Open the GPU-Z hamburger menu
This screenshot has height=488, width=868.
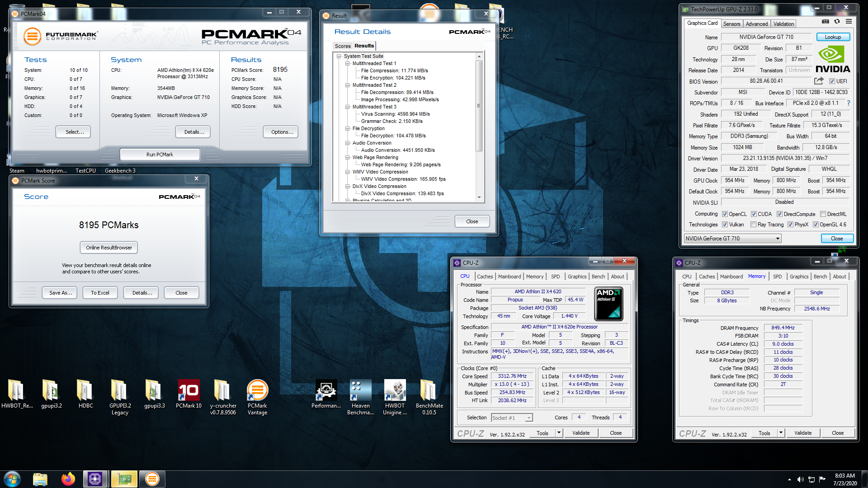coord(849,22)
